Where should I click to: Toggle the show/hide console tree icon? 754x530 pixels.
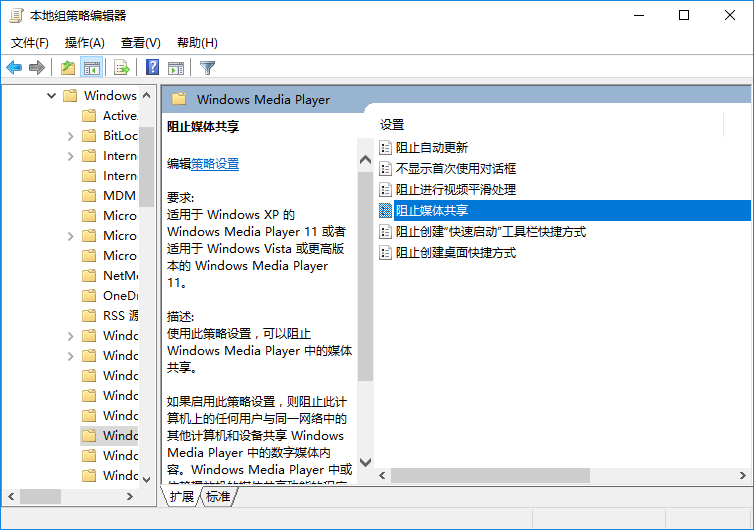point(92,68)
